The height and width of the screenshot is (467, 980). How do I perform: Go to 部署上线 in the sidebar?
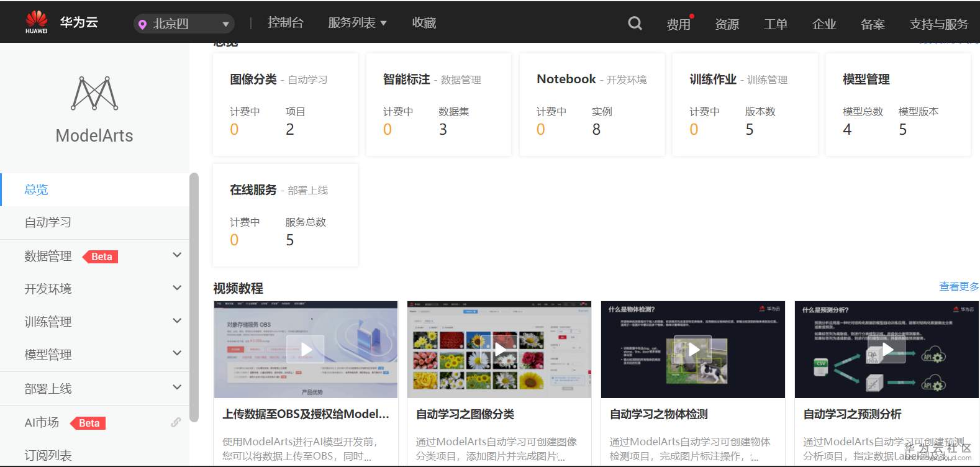[x=48, y=389]
